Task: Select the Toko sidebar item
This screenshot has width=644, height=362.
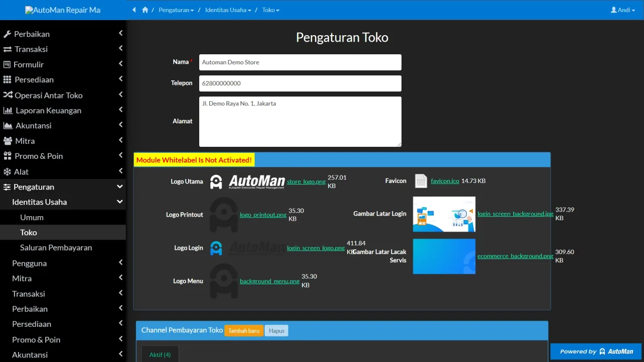Action: pos(63,232)
